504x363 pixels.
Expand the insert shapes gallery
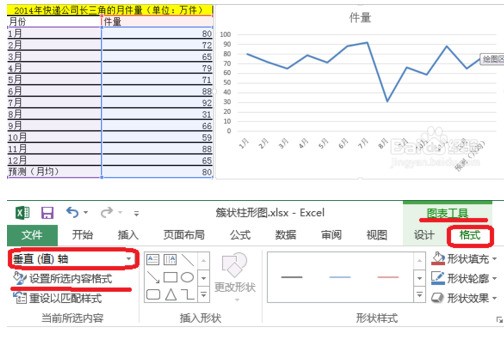204,295
